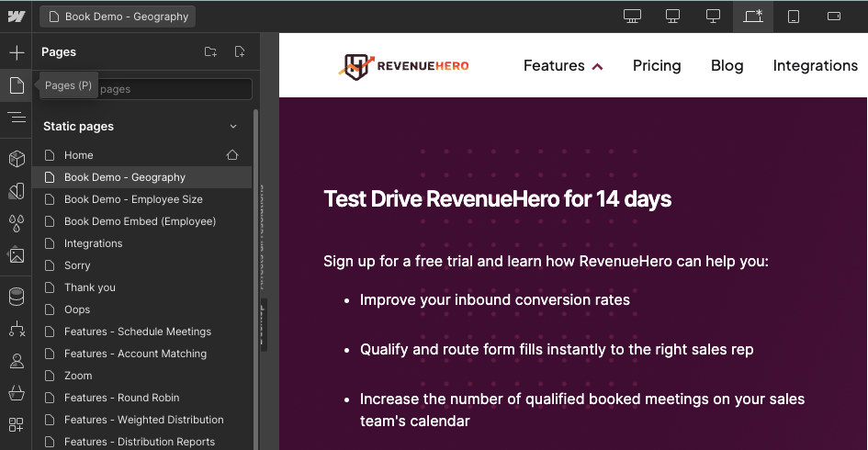Click Integrations in site navigation
This screenshot has width=868, height=450.
point(815,66)
